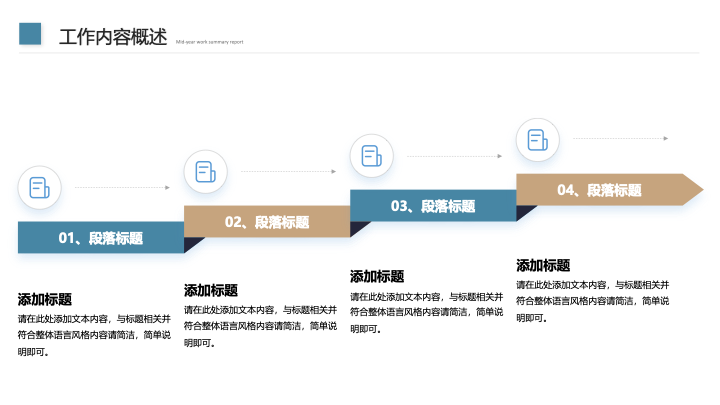Select the dashed arrow right of the first document icon
The height and width of the screenshot is (405, 720).
tap(122, 187)
